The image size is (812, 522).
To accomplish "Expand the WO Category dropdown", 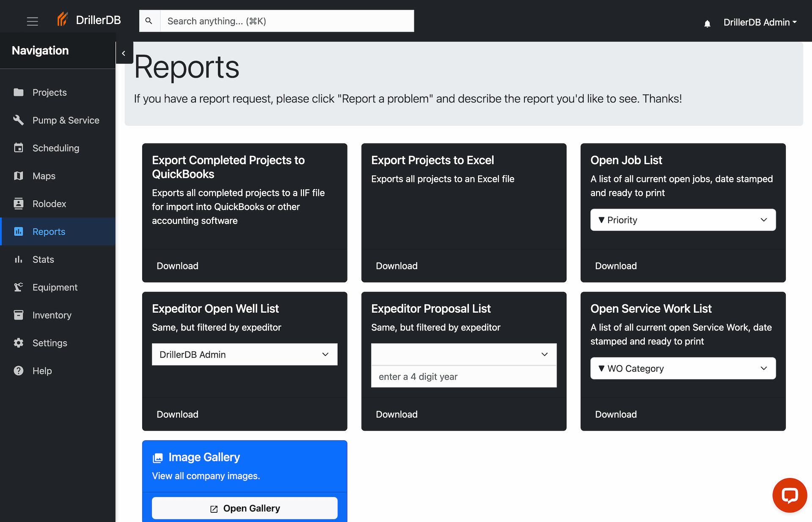I will coord(683,368).
